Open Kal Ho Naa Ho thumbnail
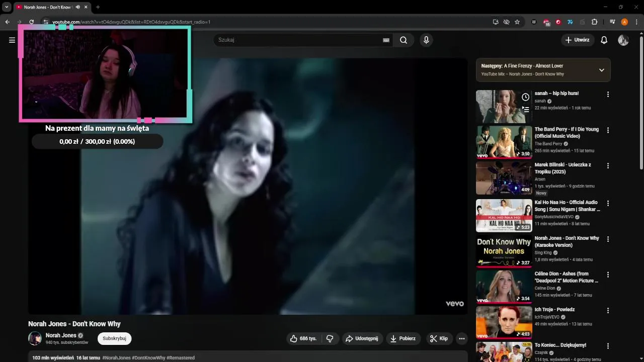 pyautogui.click(x=504, y=216)
